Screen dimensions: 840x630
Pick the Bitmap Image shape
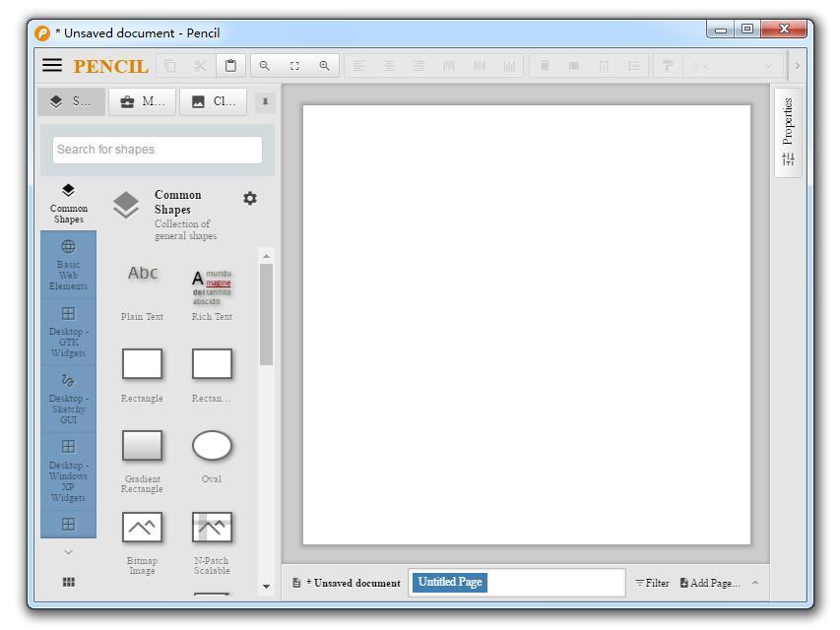142,541
